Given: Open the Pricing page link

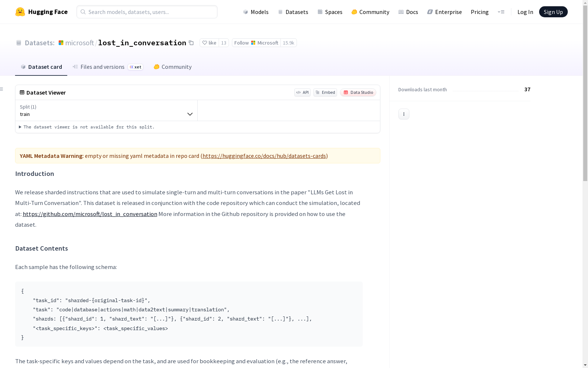Looking at the screenshot, I should (x=480, y=12).
